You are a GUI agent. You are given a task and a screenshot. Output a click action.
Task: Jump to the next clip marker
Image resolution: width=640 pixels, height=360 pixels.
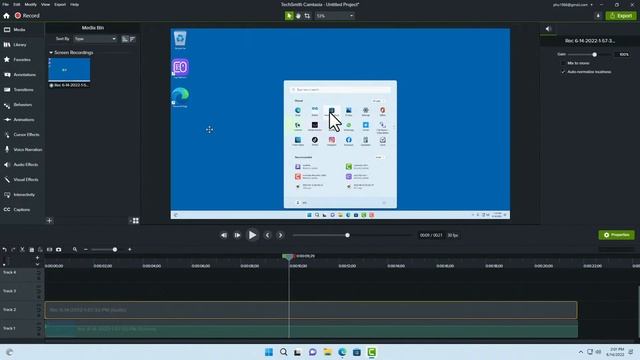(x=280, y=235)
